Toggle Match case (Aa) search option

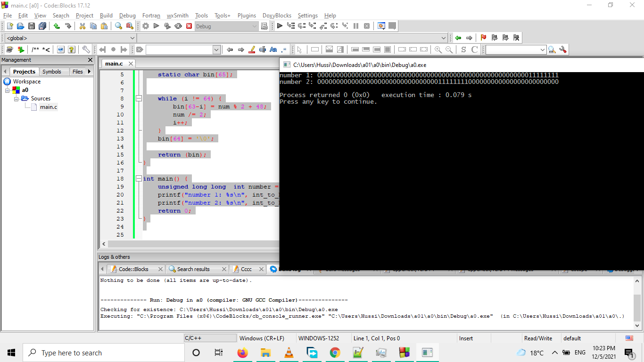point(273,49)
